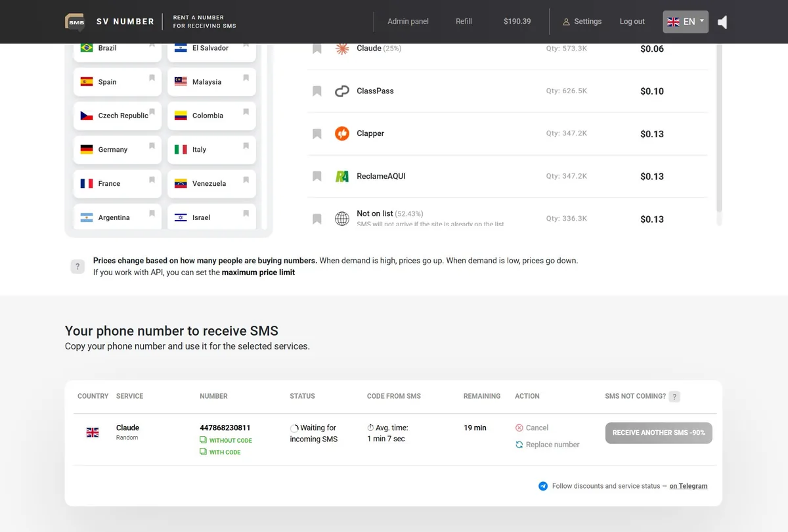The height and width of the screenshot is (532, 788).
Task: Select the Venezuela flag icon
Action: point(181,184)
